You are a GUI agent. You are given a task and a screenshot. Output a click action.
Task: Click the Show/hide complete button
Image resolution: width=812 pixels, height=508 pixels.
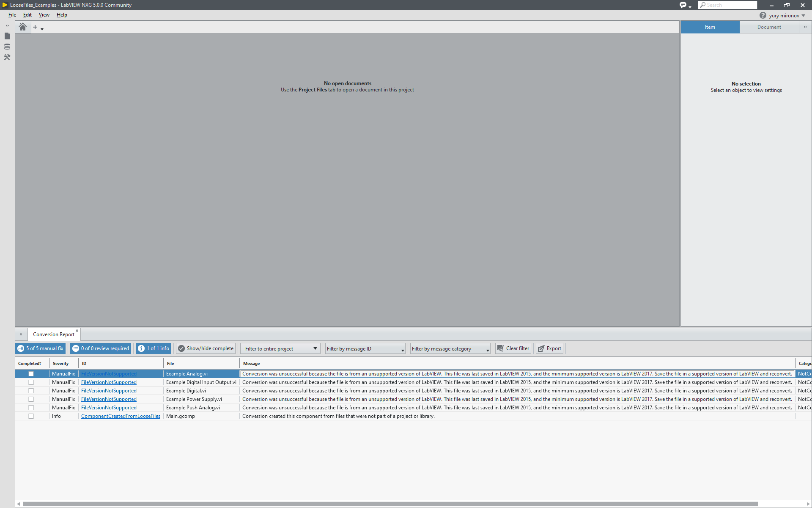point(206,348)
